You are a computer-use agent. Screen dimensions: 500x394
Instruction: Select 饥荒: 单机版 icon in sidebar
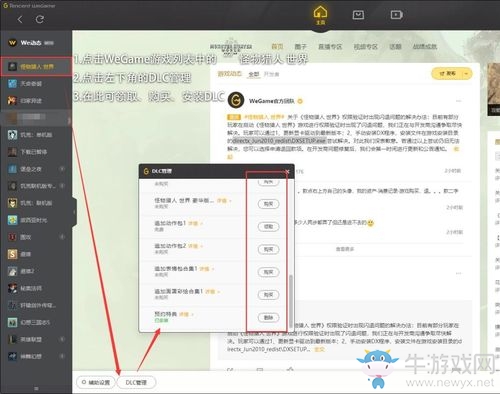click(x=12, y=135)
